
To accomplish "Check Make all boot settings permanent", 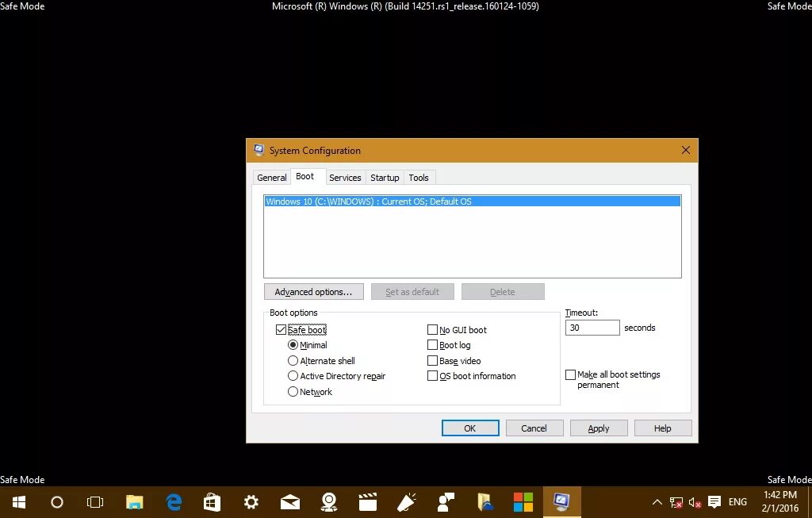I will point(571,374).
